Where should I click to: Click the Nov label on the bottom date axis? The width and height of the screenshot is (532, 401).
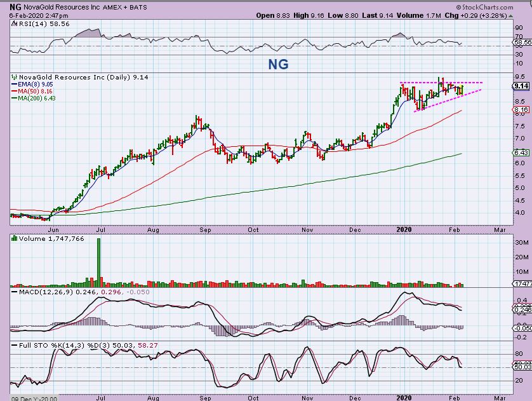click(307, 398)
